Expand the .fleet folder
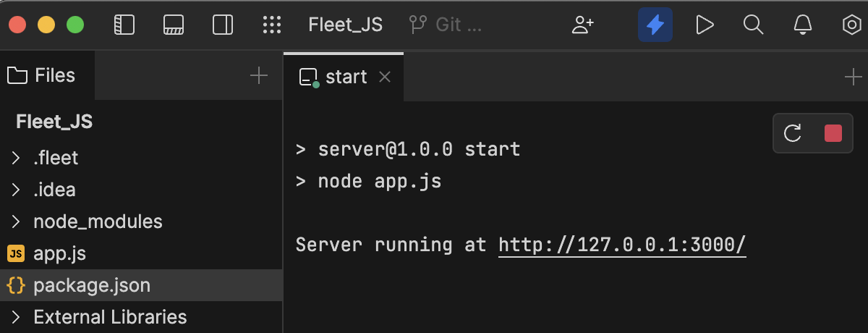 click(16, 158)
